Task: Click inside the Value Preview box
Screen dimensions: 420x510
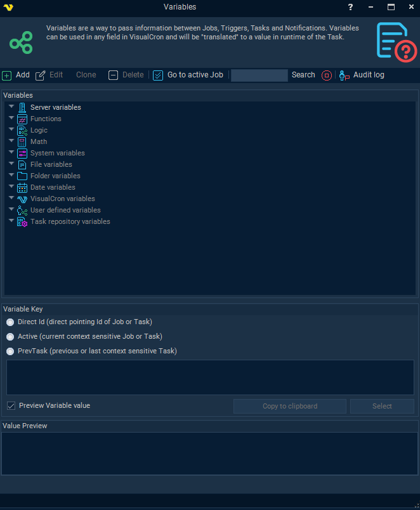Action: tap(210, 454)
